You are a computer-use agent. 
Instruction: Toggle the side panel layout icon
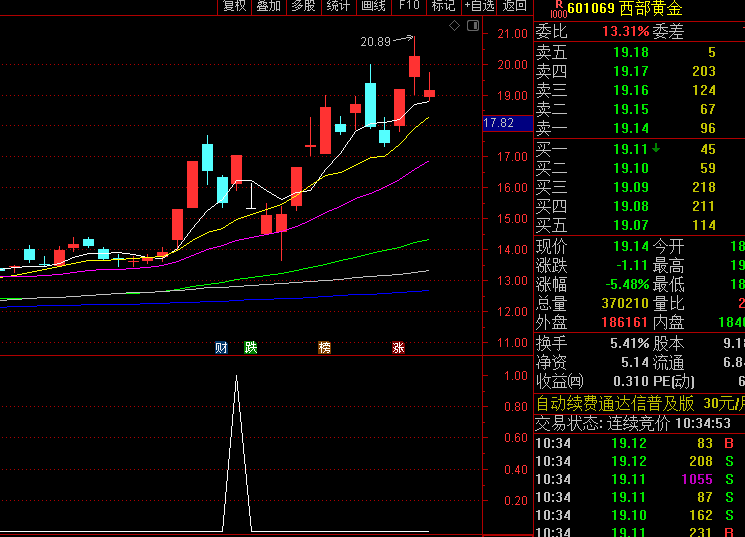(473, 26)
